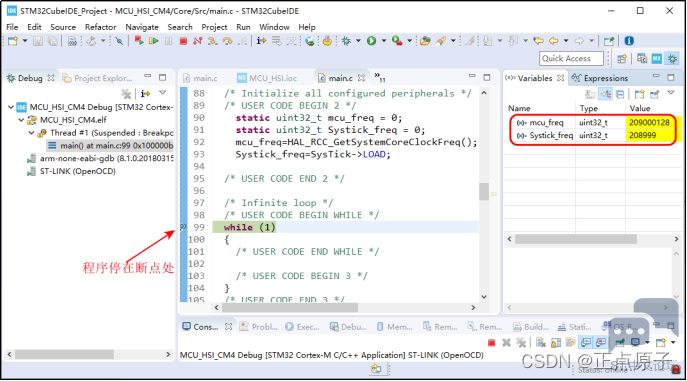This screenshot has height=381, width=687.
Task: Terminate the debug session with red stop
Action: click(x=183, y=41)
